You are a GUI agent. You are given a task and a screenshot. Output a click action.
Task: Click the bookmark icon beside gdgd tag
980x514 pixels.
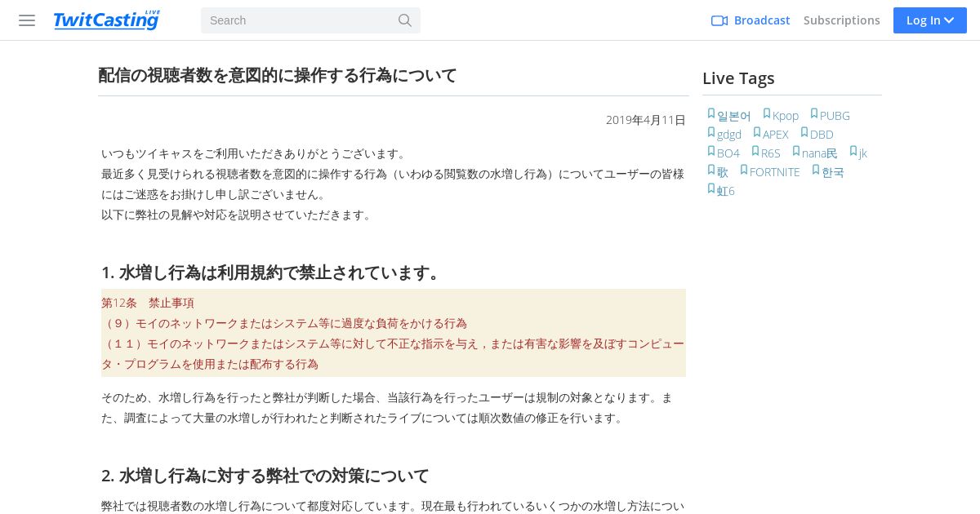pos(711,133)
